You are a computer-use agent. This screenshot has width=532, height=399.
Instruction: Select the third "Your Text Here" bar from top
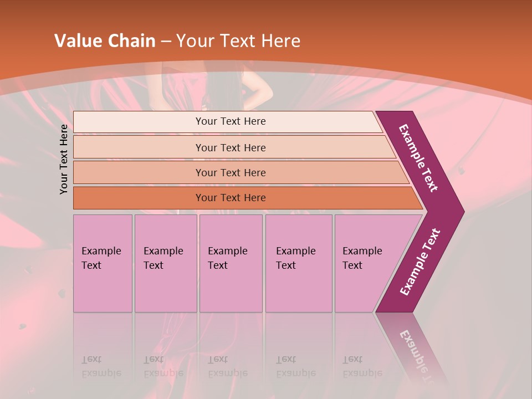tap(231, 172)
